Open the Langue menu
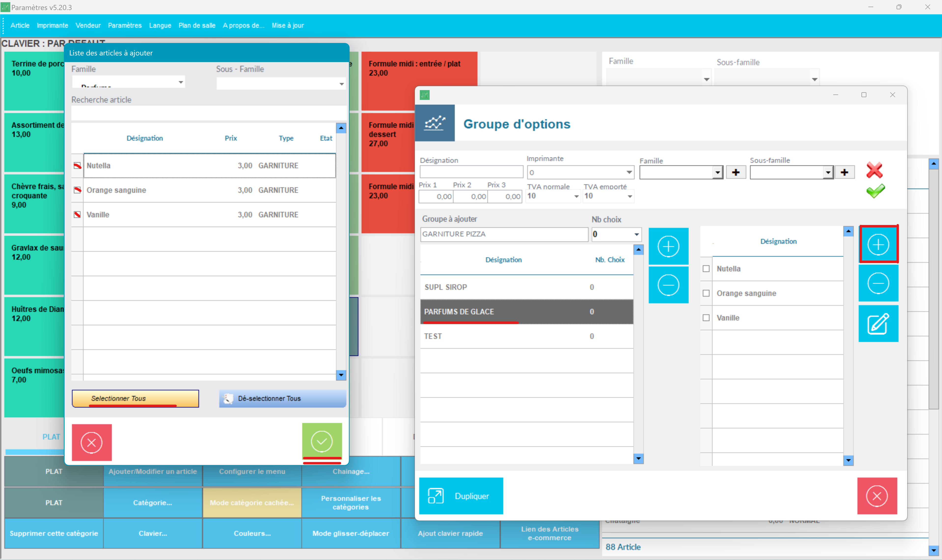The width and height of the screenshot is (942, 560). click(160, 25)
